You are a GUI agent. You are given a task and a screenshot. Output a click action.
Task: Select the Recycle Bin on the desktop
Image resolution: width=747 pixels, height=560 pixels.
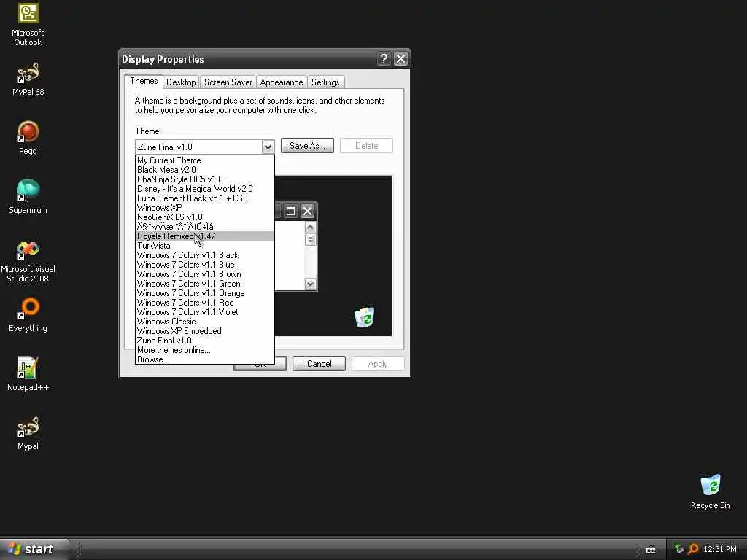[711, 492]
